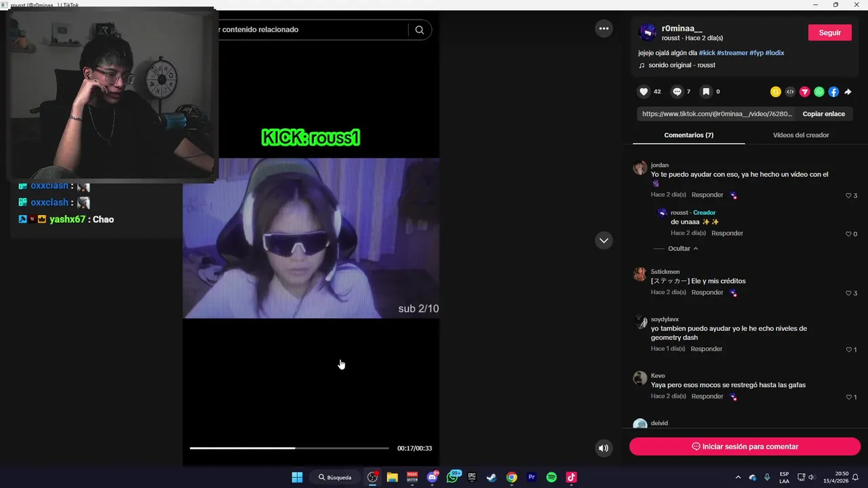Viewport: 868px width, 488px height.
Task: Switch to the Comentarios (7) tab
Action: click(x=688, y=135)
